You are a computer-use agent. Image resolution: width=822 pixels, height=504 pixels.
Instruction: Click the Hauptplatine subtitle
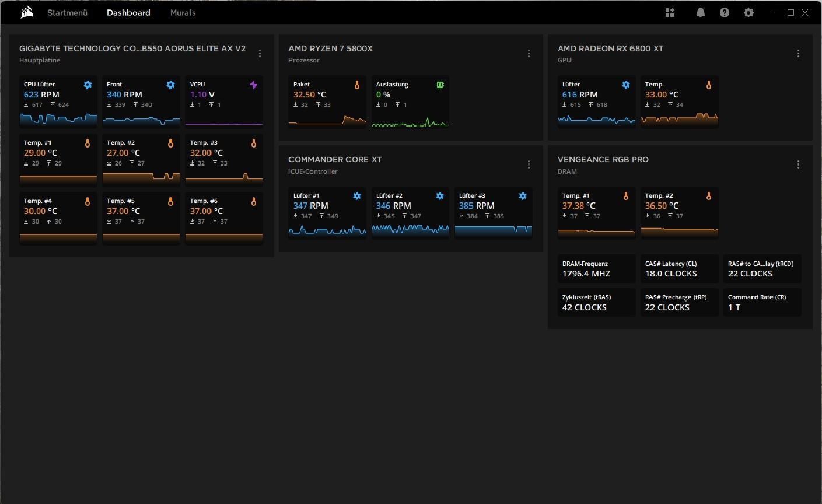pos(40,60)
